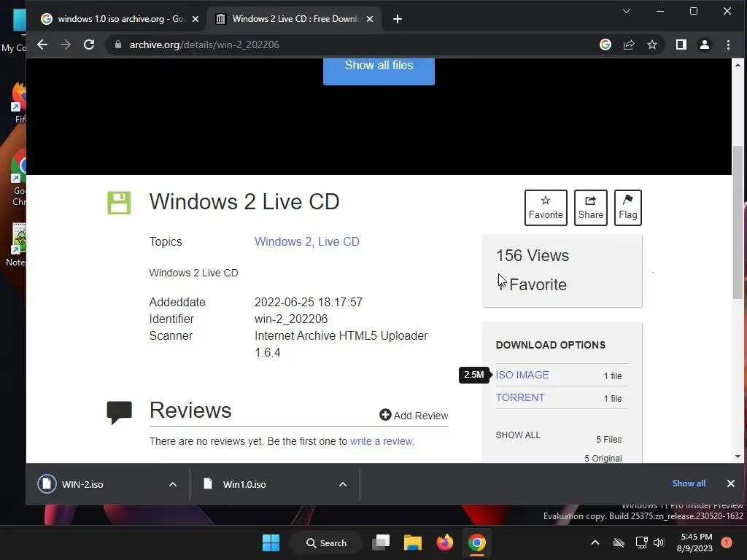
Task: Click the green floppy disk software icon
Action: (x=119, y=203)
